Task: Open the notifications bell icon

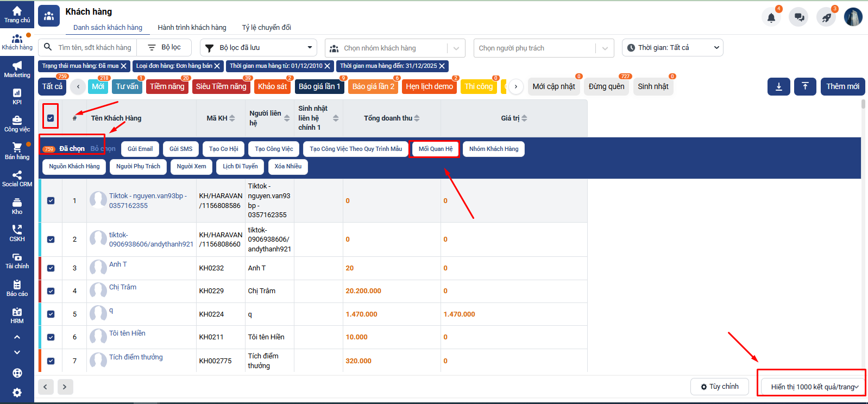Action: click(771, 17)
